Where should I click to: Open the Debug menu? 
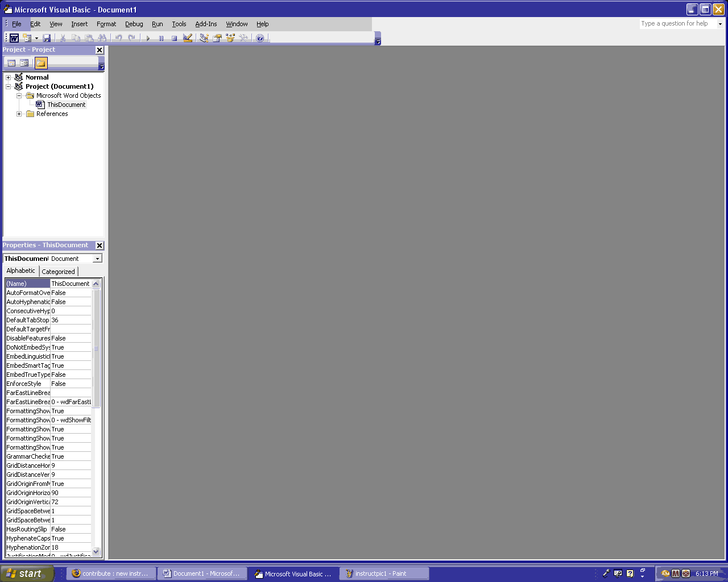point(134,24)
